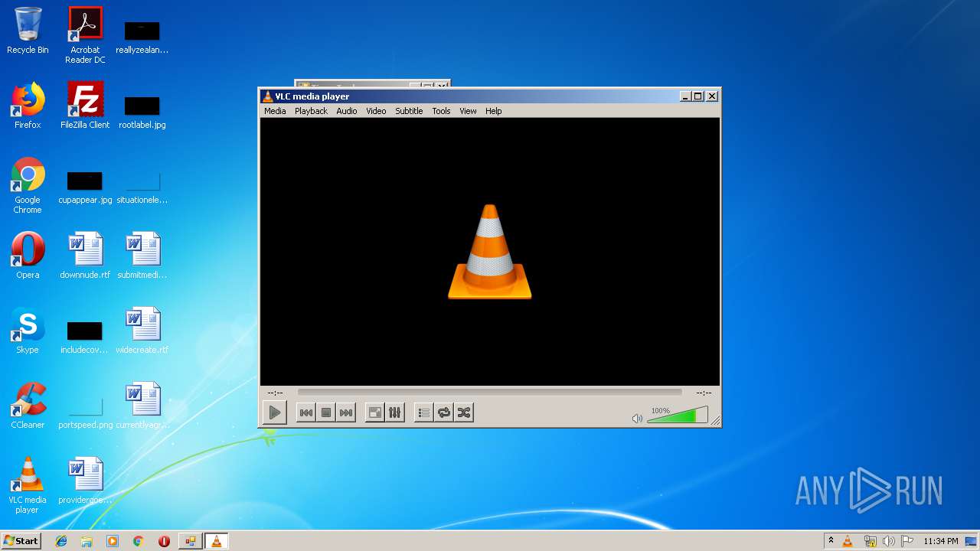Open the Subtitle menu
The image size is (980, 551).
coord(409,111)
